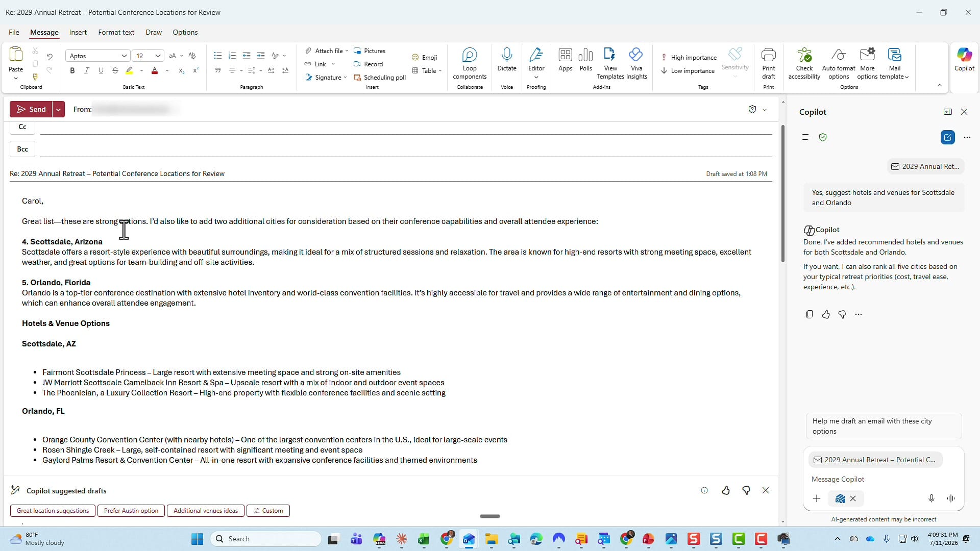Set left-to-right text direction
The image size is (980, 551).
click(x=271, y=70)
